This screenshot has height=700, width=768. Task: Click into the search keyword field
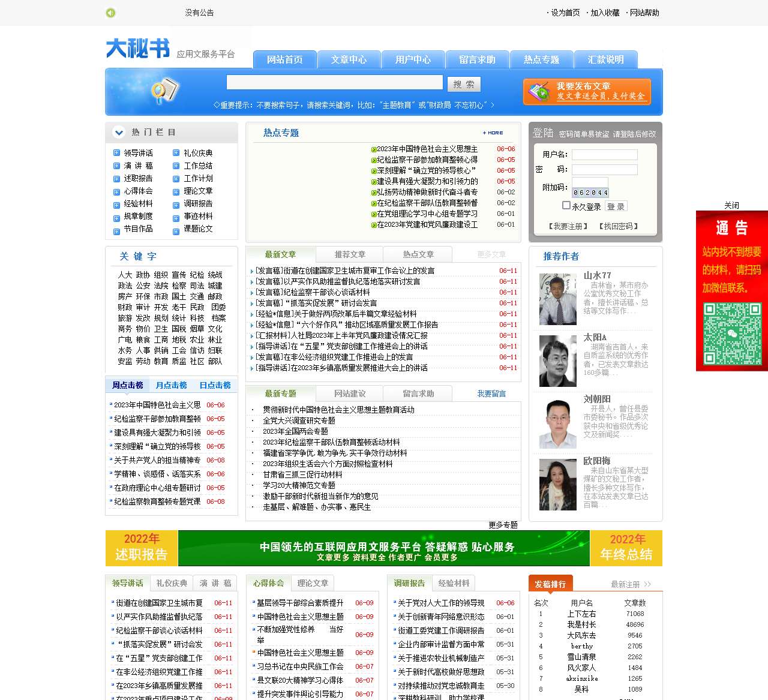tap(335, 83)
